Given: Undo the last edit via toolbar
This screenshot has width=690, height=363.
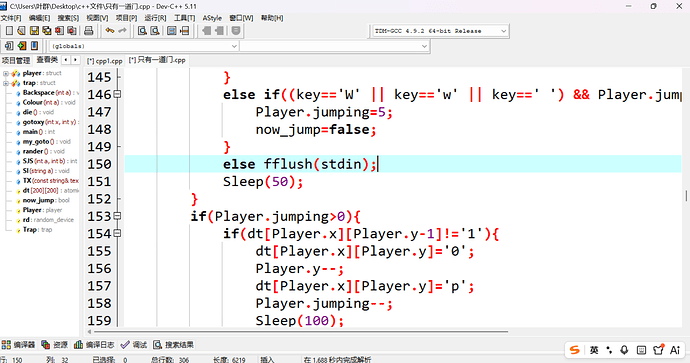Looking at the screenshot, I should click(x=110, y=30).
